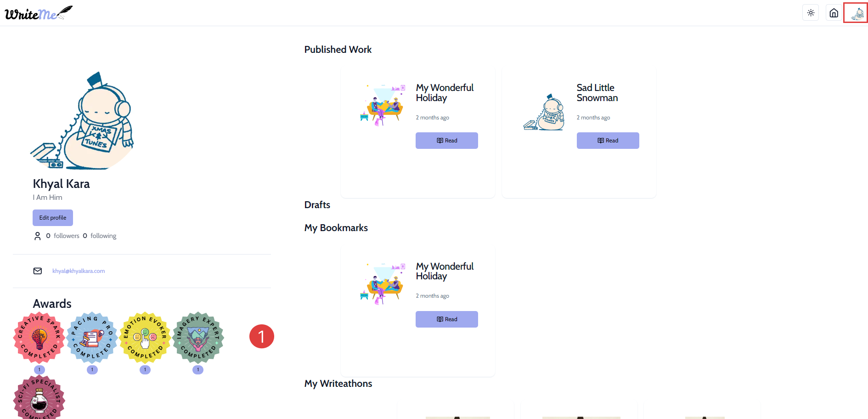
Task: Click the WriteMe logo
Action: [x=38, y=13]
